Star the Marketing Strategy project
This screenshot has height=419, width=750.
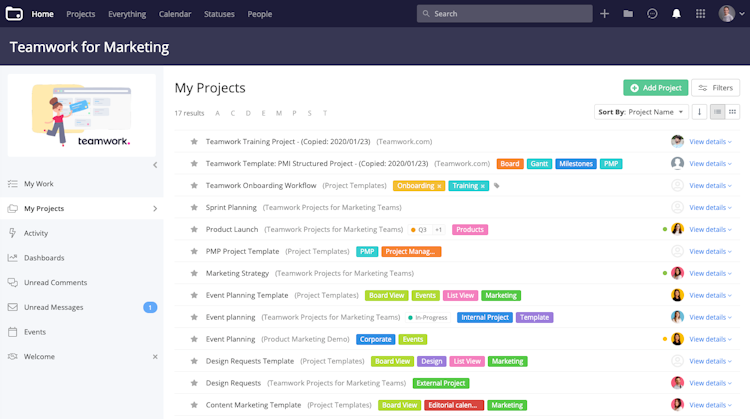194,274
